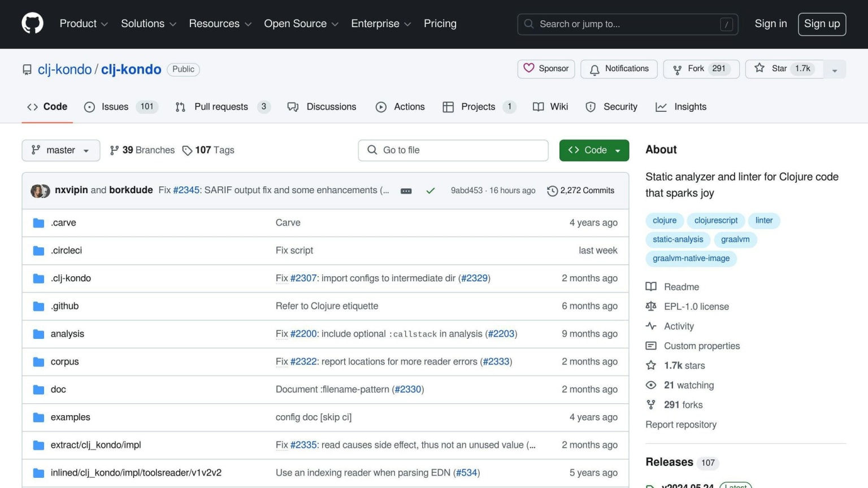Click the Sign up button
The width and height of the screenshot is (868, 488).
pyautogui.click(x=822, y=24)
